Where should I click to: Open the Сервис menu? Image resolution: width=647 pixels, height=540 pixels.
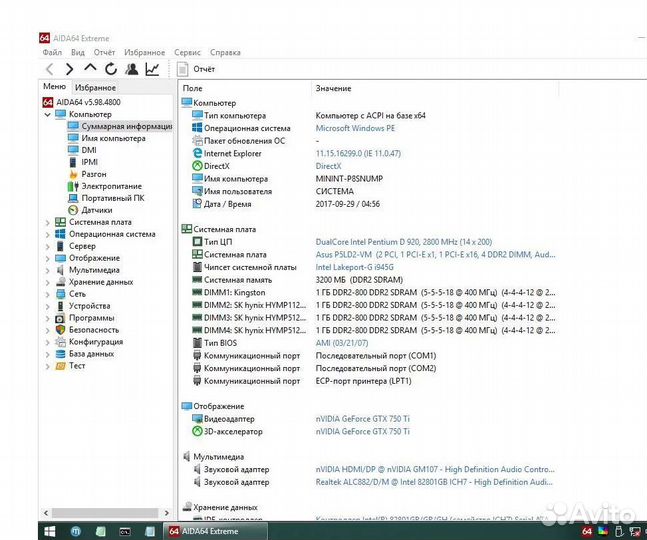(187, 52)
